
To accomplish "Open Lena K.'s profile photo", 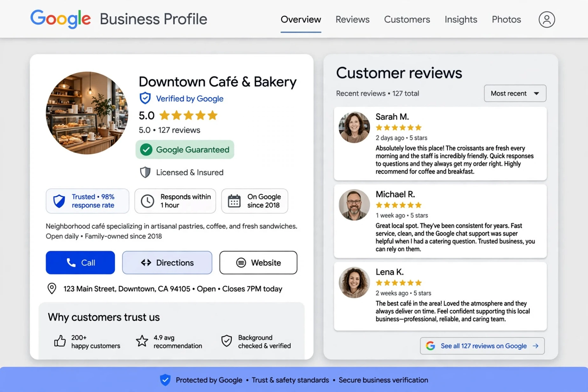I will (x=354, y=283).
